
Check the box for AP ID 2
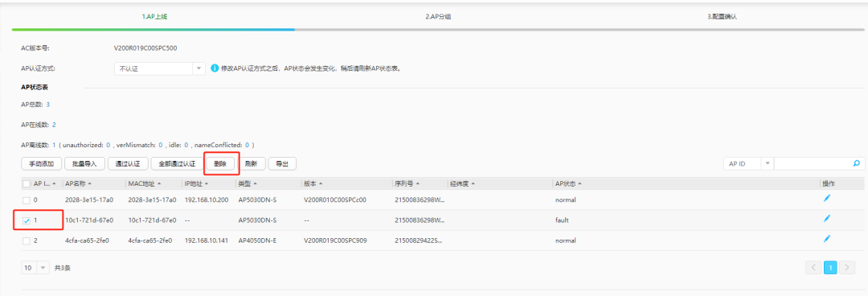(27, 241)
